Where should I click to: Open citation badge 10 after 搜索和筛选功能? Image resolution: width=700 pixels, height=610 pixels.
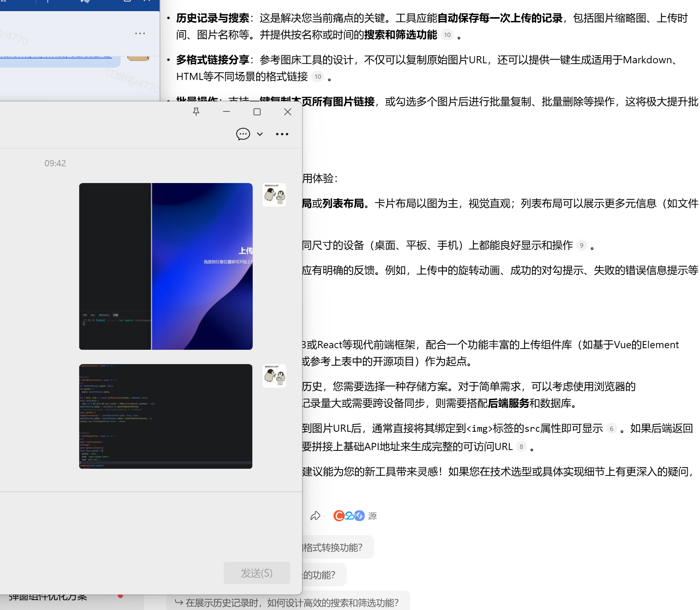tap(447, 35)
